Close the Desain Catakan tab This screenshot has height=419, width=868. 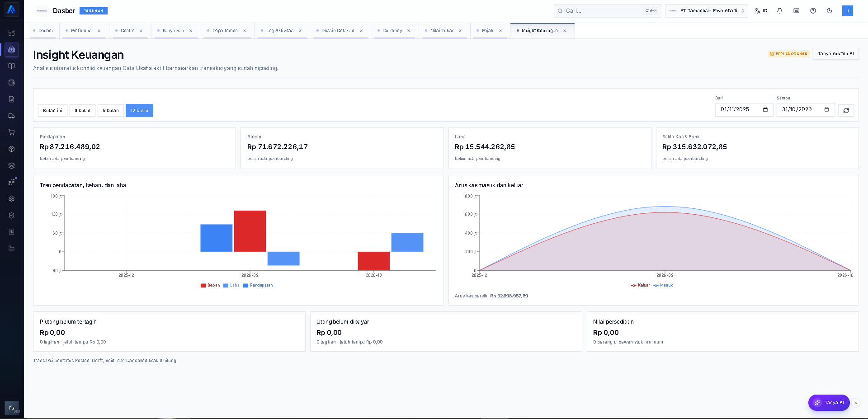pos(361,31)
